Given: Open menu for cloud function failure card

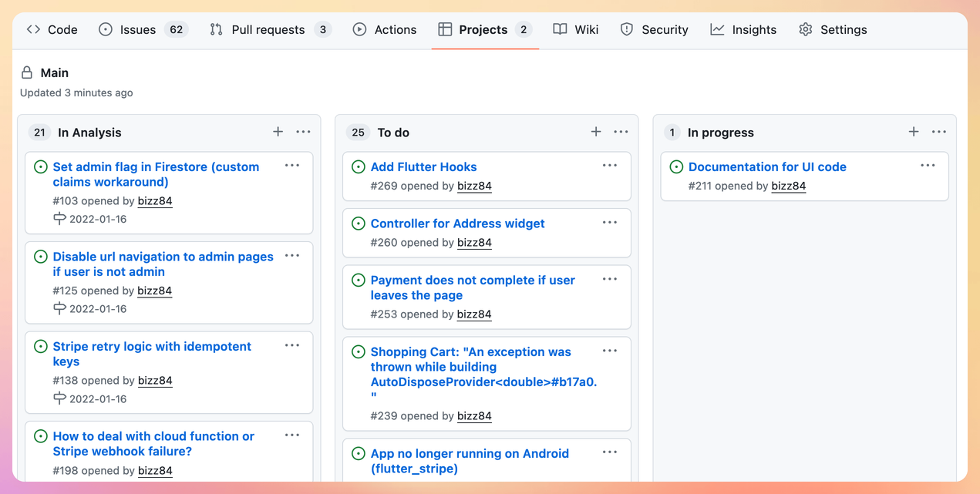Looking at the screenshot, I should click(x=292, y=435).
